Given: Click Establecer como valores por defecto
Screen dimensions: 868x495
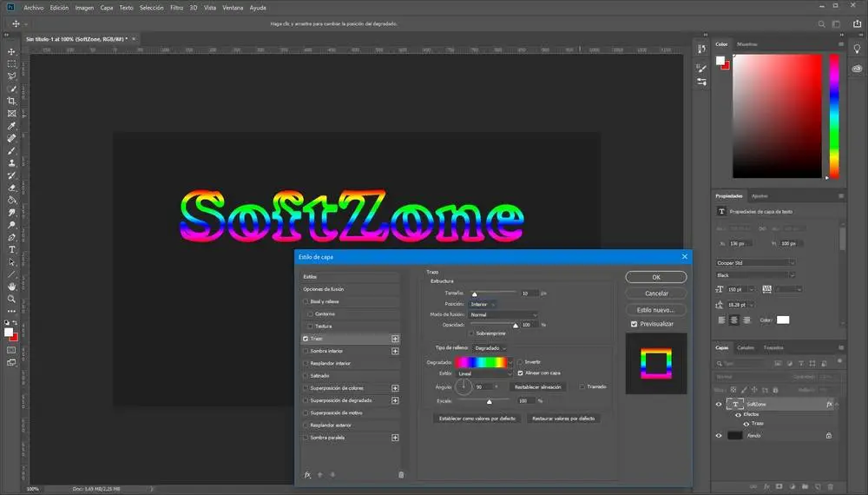Looking at the screenshot, I should click(x=477, y=419).
